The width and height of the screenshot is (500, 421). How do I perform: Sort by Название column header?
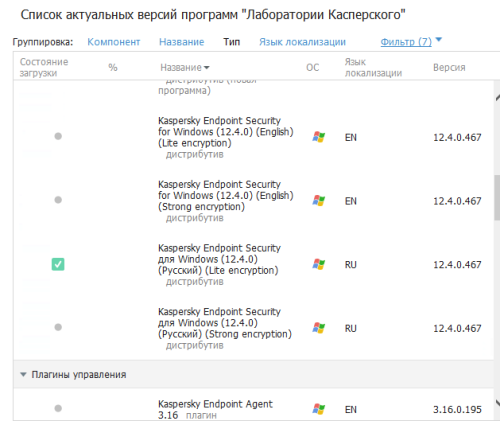[x=185, y=68]
